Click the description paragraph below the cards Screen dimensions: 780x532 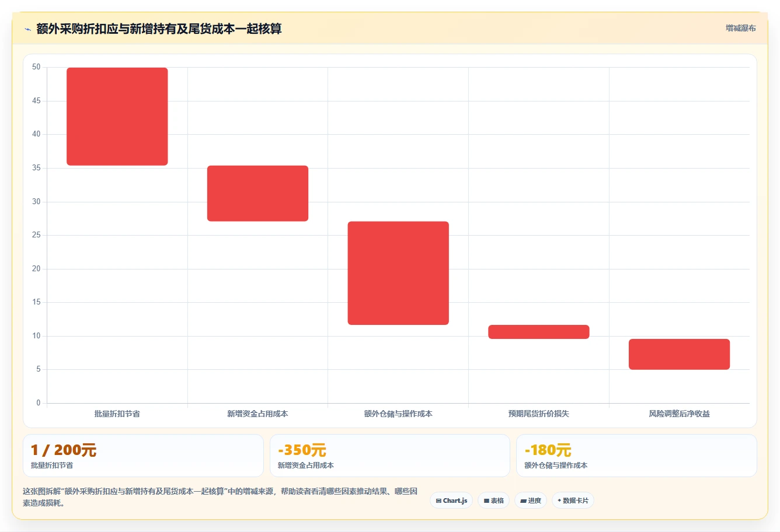coord(221,497)
